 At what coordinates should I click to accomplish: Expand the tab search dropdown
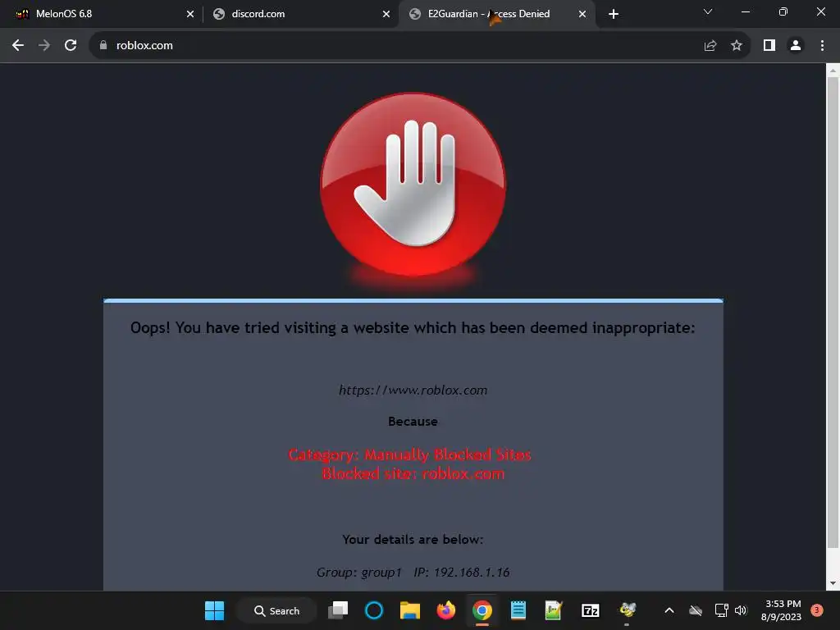click(x=708, y=11)
